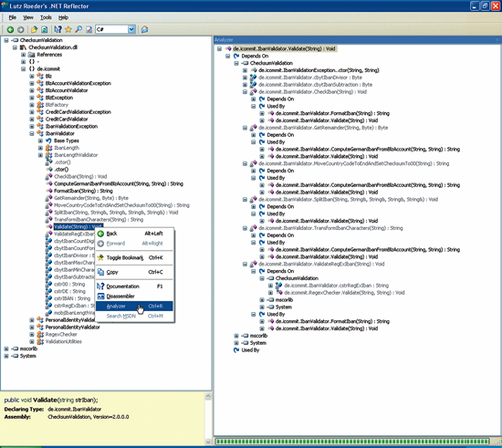Click the top-level Depends On icon in Analyzer
The image size is (502, 448).
[236, 56]
